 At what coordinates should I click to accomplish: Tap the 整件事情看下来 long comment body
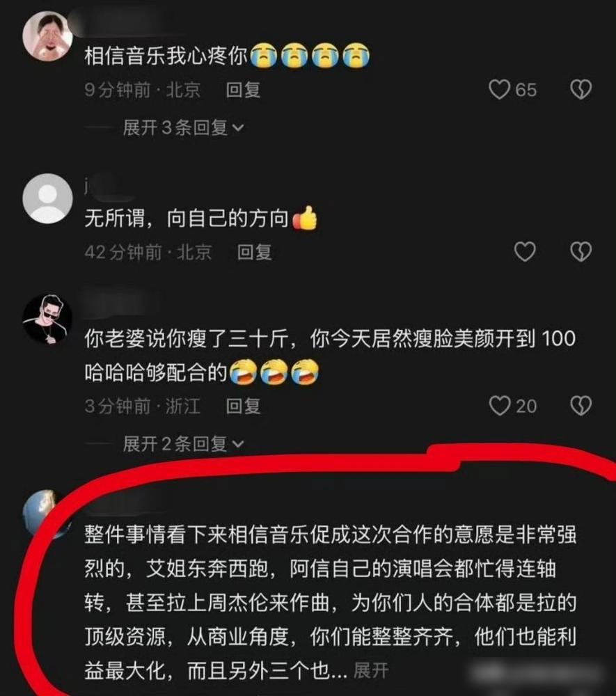[330, 602]
